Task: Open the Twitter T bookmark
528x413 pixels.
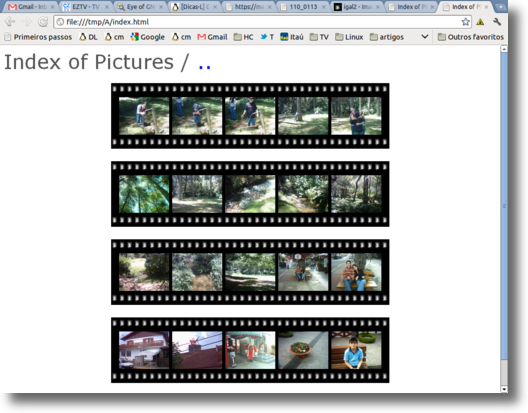Action: point(267,37)
